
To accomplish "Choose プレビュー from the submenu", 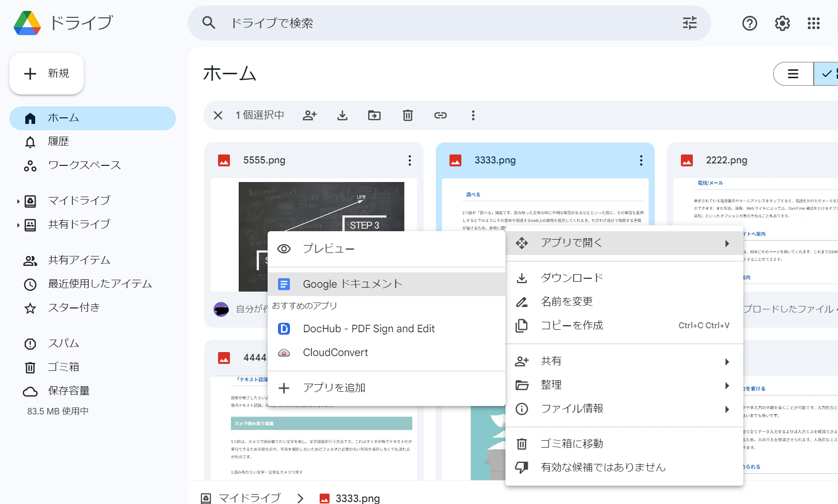I will [387, 249].
